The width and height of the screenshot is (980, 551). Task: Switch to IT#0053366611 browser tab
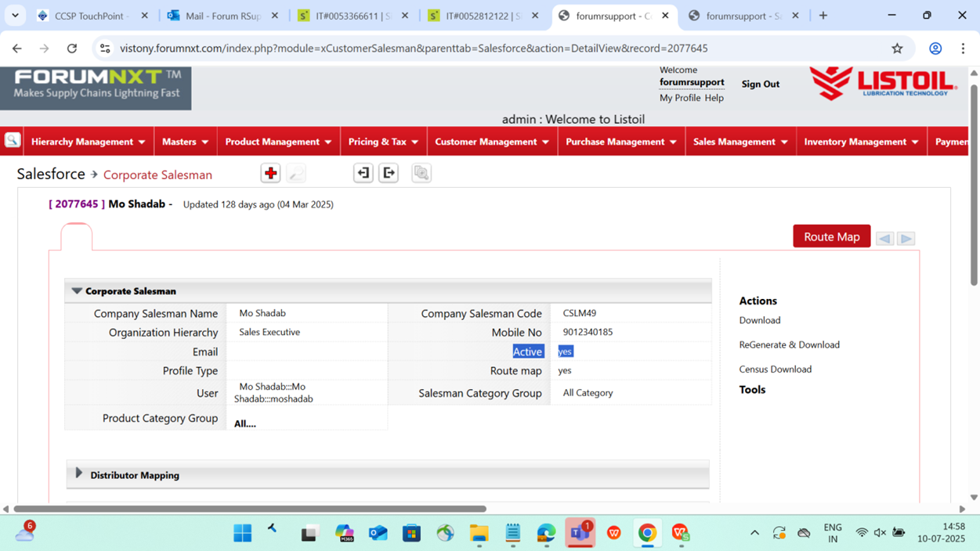click(x=353, y=16)
